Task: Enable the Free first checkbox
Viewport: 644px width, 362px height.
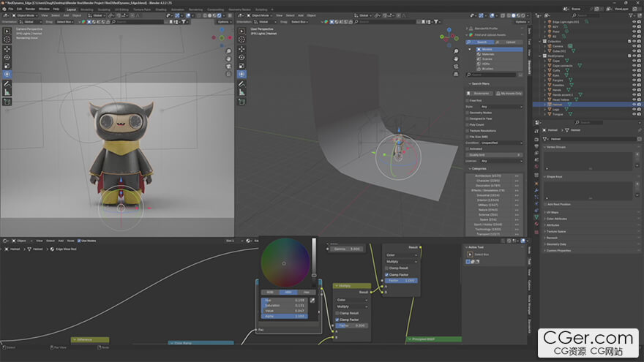Action: point(468,101)
